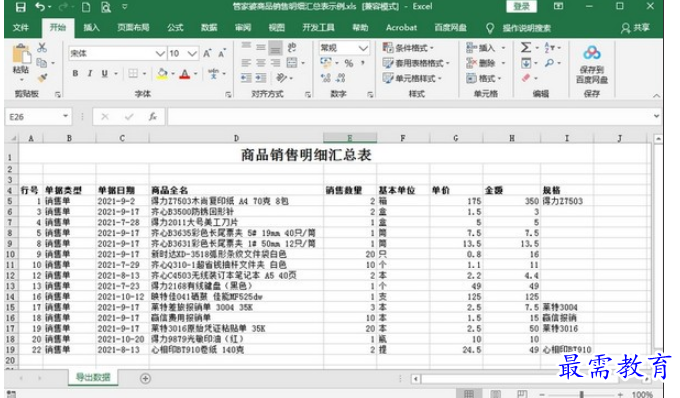The image size is (680, 398).
Task: Click the AutoSum sigma icon
Action: 526,47
